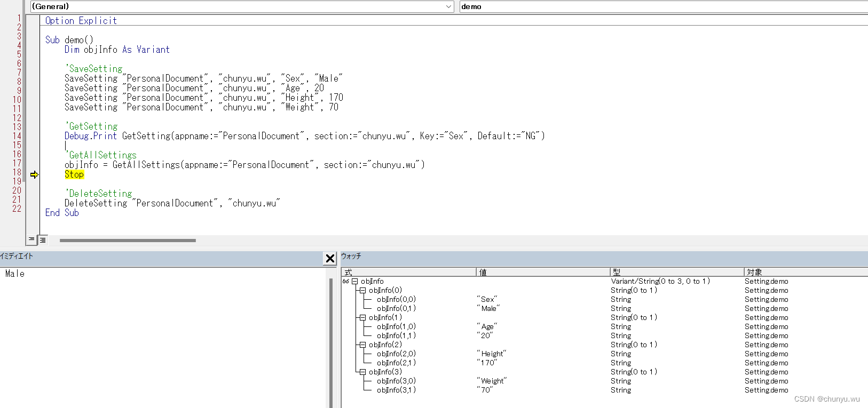Screen dimensions: 868x408
Task: Collapse the objInfo(1) watch node
Action: coord(362,317)
